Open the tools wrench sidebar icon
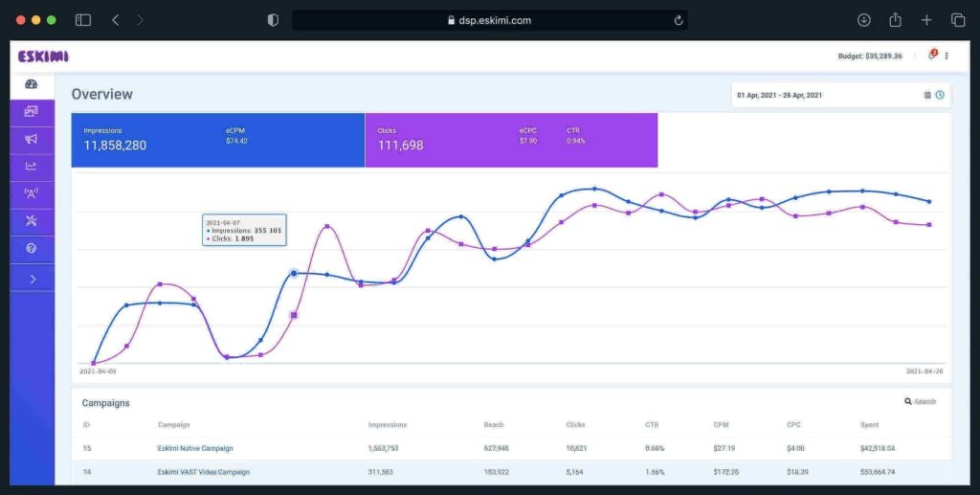 [x=31, y=220]
